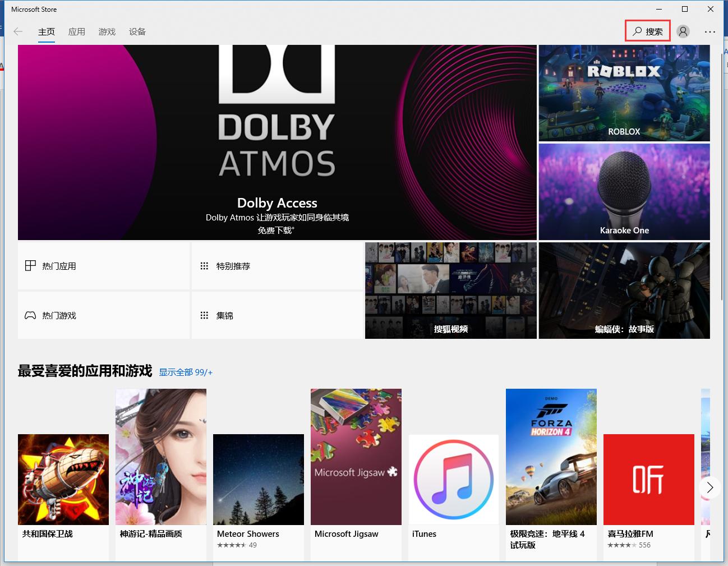This screenshot has height=566, width=728.
Task: Open the Dolby Access featured banner
Action: click(277, 142)
